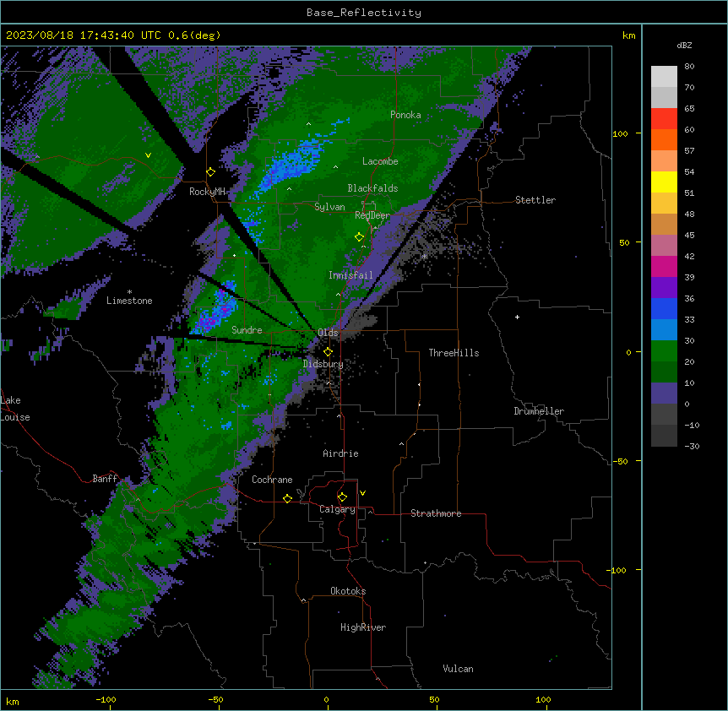Click the -50 tick on the vertical axis
This screenshot has height=711, width=728.
(x=620, y=461)
